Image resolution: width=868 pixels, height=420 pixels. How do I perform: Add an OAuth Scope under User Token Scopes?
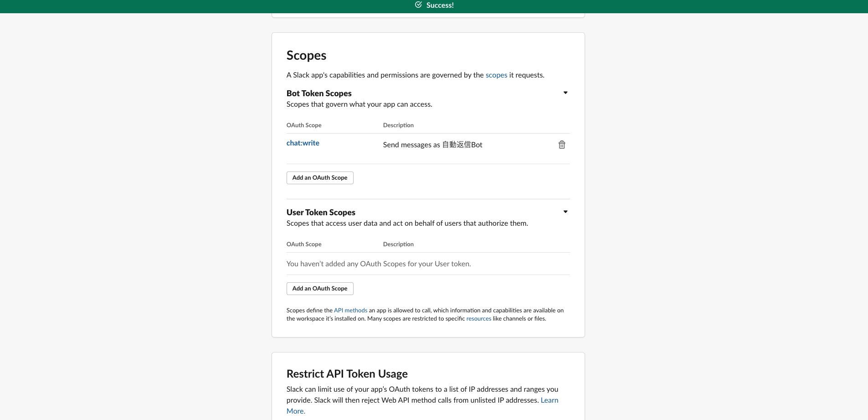point(319,288)
